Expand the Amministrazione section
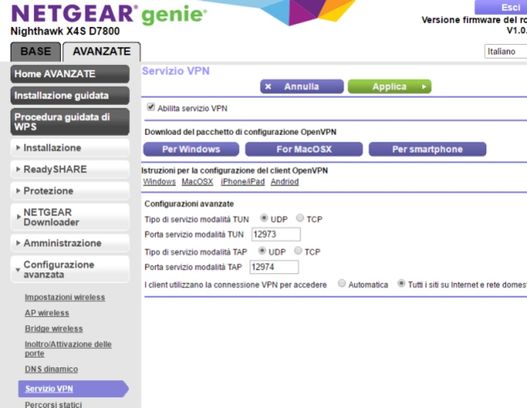The height and width of the screenshot is (408, 527). pyautogui.click(x=70, y=243)
